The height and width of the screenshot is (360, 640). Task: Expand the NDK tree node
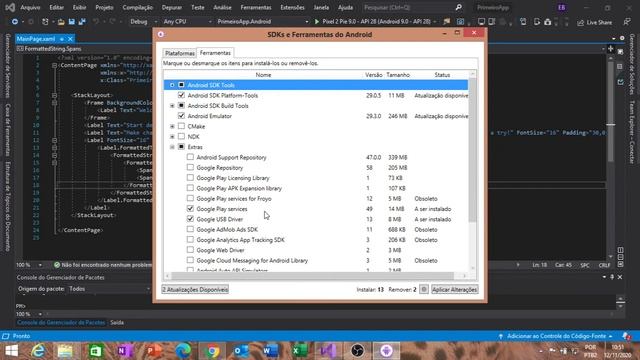pyautogui.click(x=172, y=137)
